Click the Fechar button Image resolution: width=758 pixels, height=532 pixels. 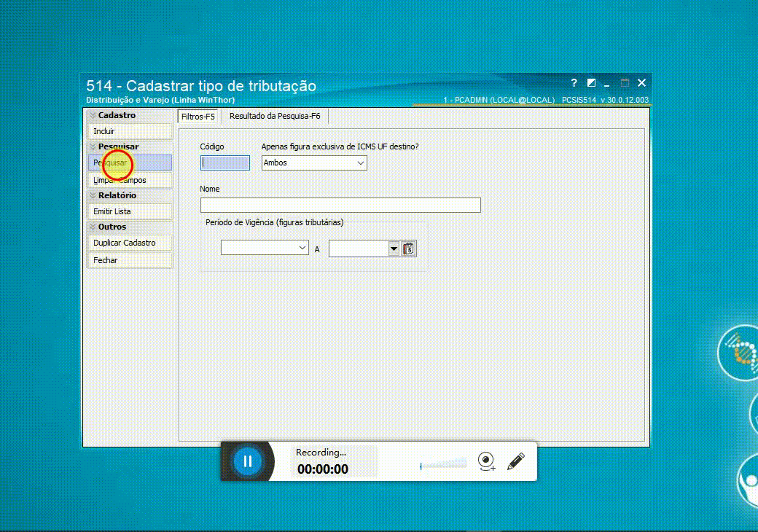pyautogui.click(x=130, y=260)
